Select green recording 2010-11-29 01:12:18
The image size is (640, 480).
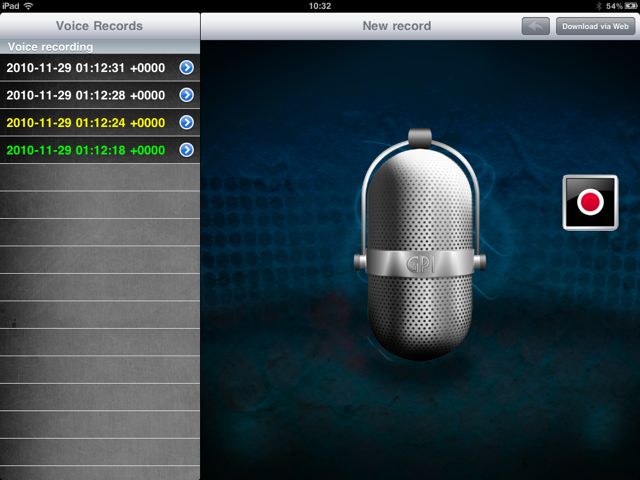(x=100, y=150)
